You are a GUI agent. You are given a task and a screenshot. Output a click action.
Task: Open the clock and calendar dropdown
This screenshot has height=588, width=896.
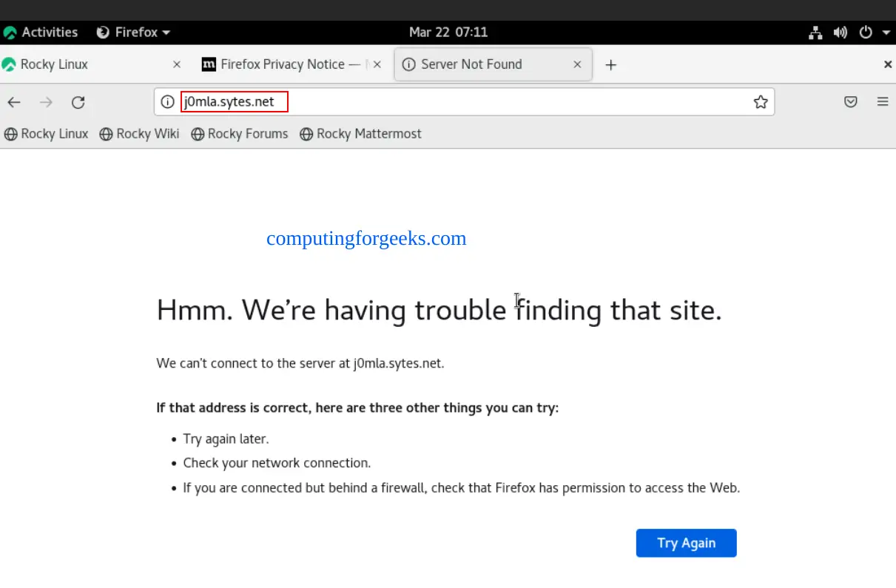pyautogui.click(x=448, y=33)
